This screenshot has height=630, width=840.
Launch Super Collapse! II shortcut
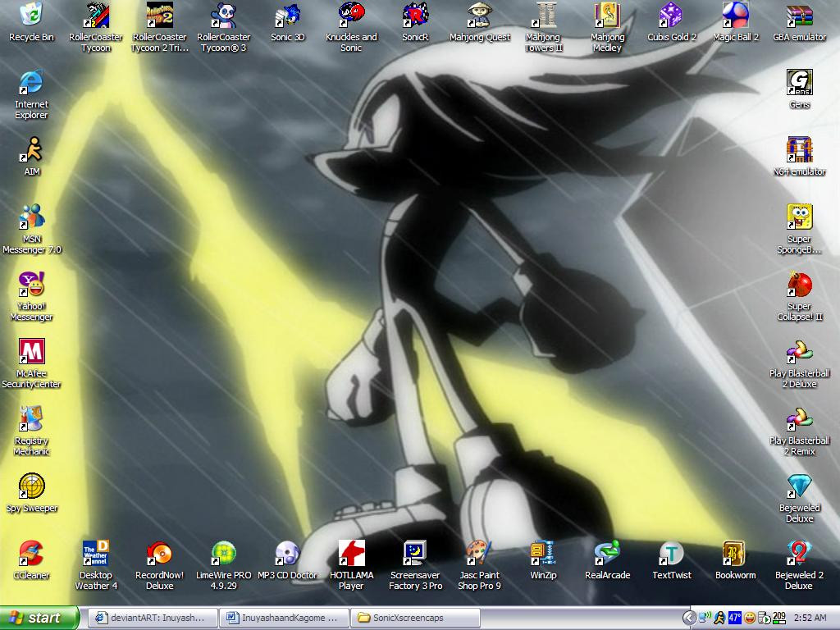(799, 285)
